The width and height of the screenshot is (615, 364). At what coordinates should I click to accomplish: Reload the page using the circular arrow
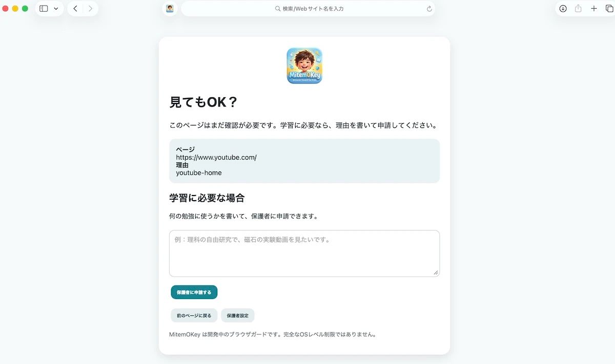(x=429, y=9)
